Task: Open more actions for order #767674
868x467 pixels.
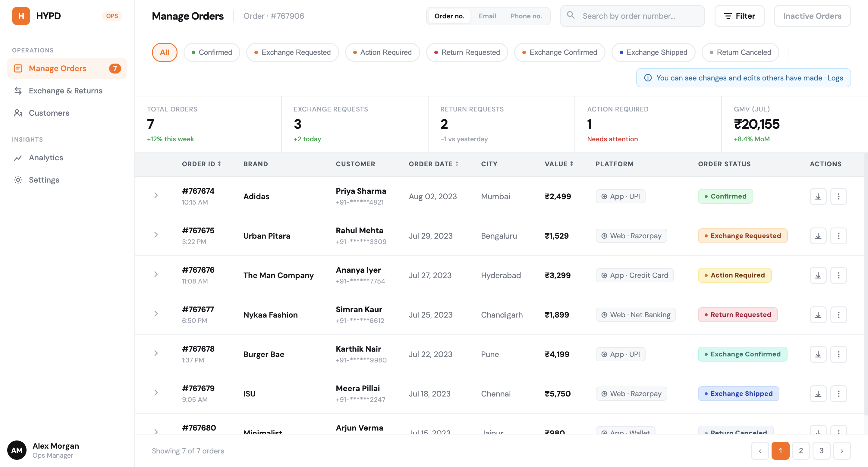Action: pyautogui.click(x=839, y=196)
